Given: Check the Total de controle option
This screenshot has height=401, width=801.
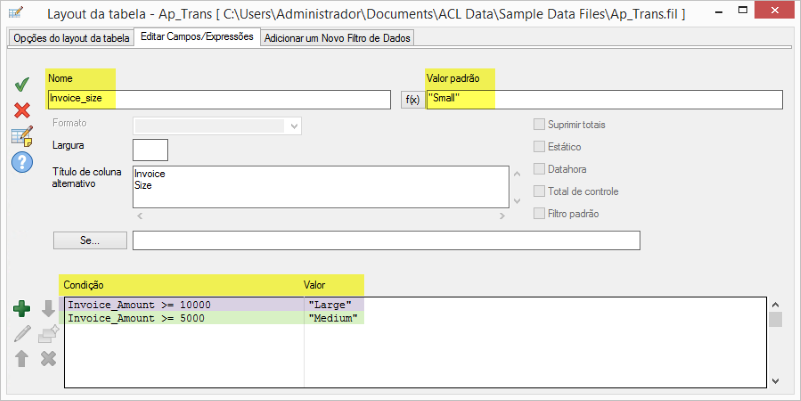Looking at the screenshot, I should tap(540, 191).
